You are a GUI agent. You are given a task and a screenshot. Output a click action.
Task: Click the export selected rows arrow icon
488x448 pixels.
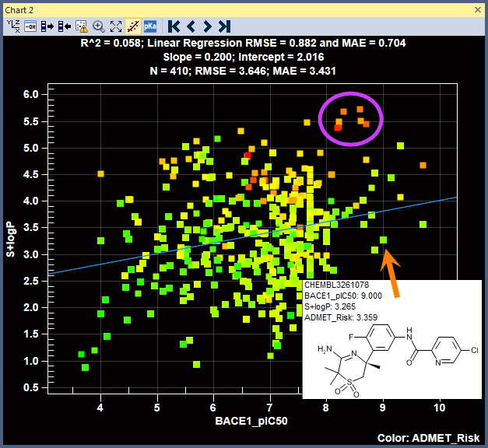(47, 26)
